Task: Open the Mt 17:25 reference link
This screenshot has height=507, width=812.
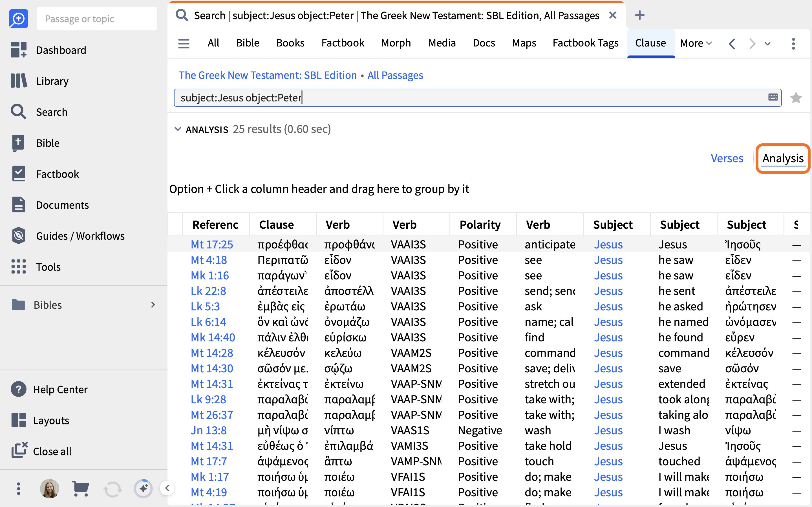Action: [212, 244]
